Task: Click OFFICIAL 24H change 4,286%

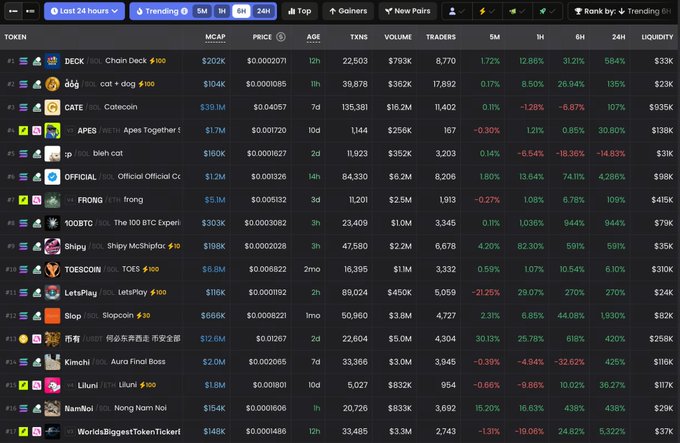Action: pyautogui.click(x=611, y=177)
